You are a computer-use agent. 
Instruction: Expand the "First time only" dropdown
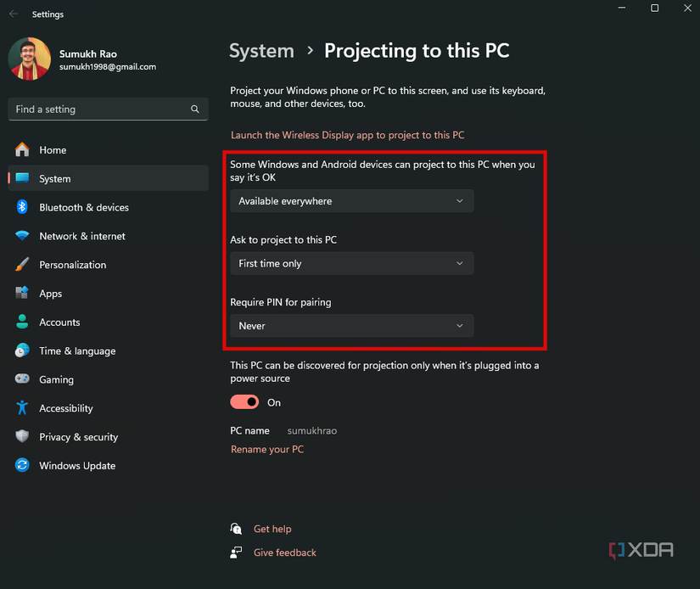[x=351, y=263]
